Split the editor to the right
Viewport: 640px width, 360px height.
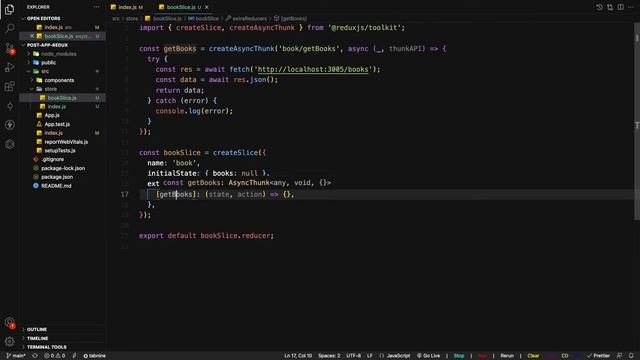coord(620,7)
